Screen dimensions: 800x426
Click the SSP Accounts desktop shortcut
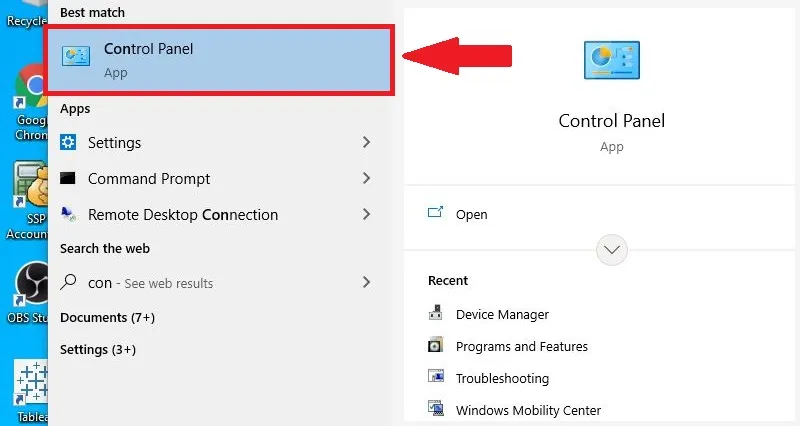[29, 200]
